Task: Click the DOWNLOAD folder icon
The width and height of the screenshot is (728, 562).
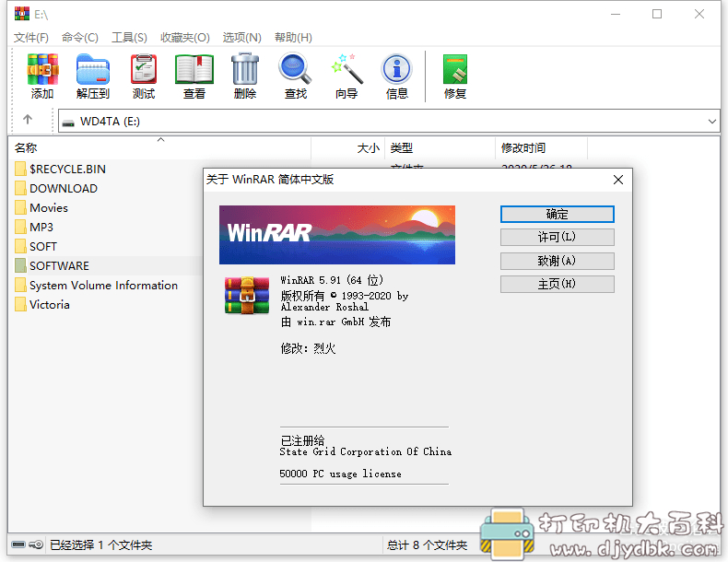Action: pos(20,188)
